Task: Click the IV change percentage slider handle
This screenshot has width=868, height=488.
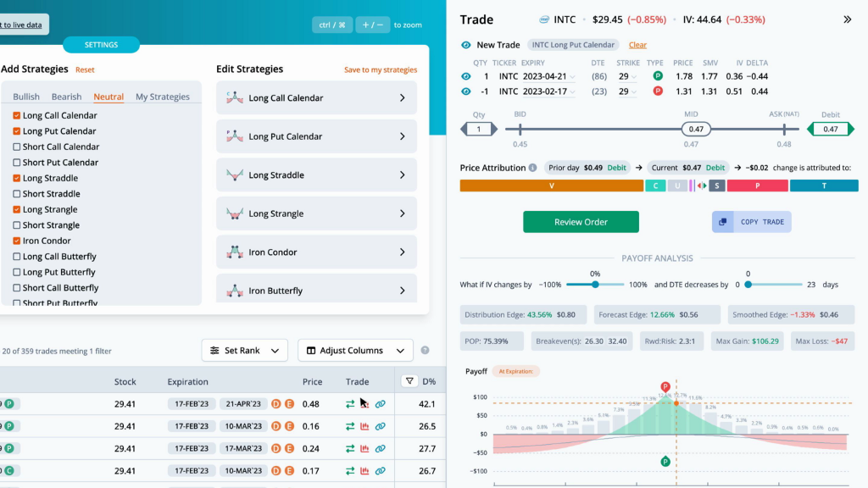Action: tap(595, 285)
